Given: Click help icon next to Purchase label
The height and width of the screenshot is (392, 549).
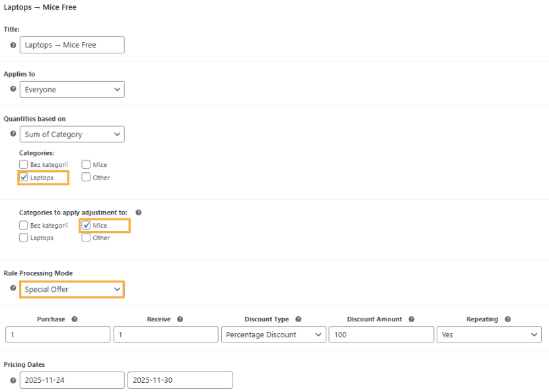Looking at the screenshot, I should click(75, 319).
